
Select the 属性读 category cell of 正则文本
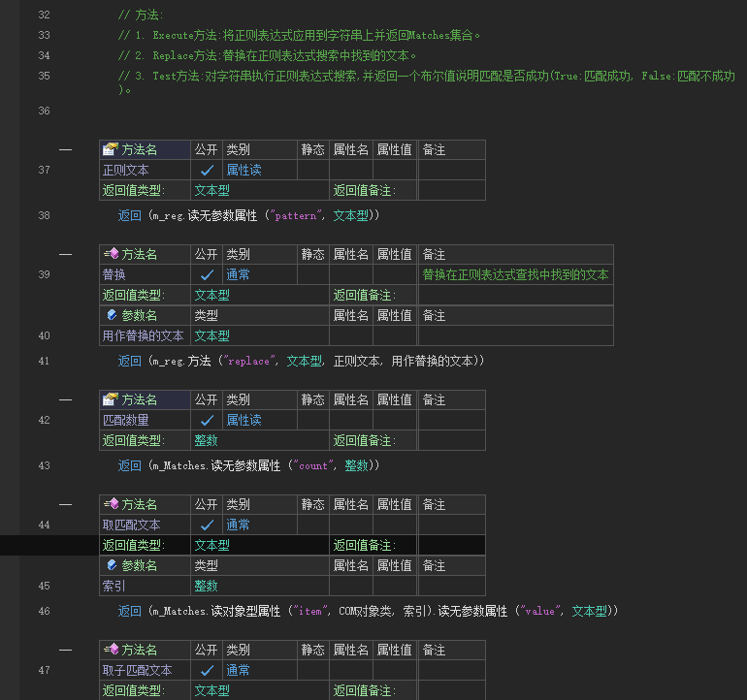244,171
